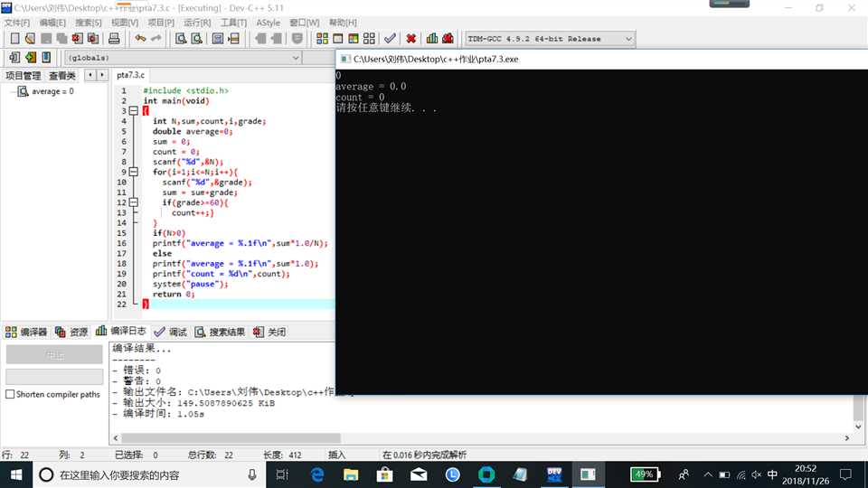Collapse the if-block fold at line 12
The image size is (868, 488).
(x=134, y=202)
